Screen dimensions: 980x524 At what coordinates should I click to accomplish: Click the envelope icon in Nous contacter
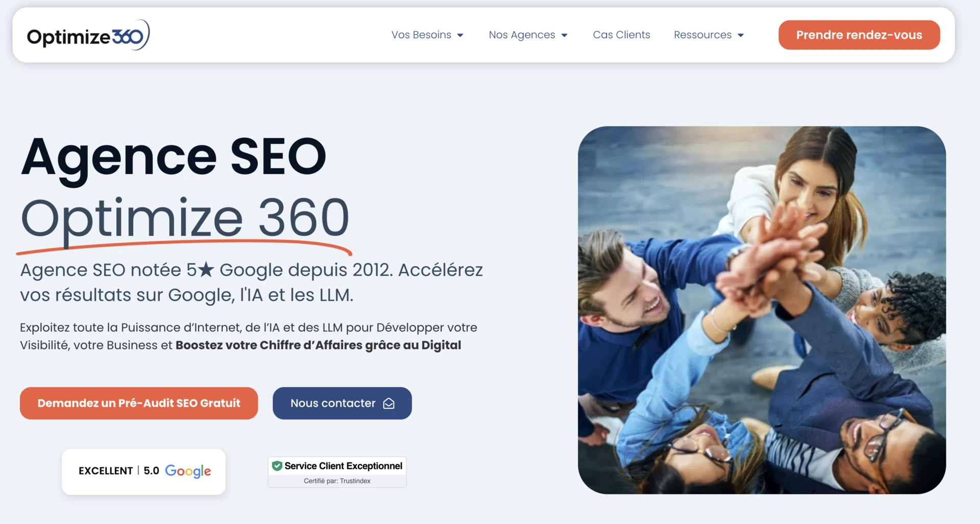(389, 404)
